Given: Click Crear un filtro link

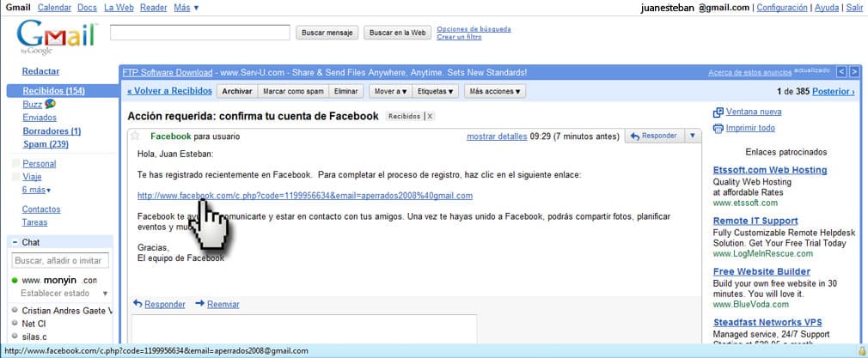Looking at the screenshot, I should [459, 37].
